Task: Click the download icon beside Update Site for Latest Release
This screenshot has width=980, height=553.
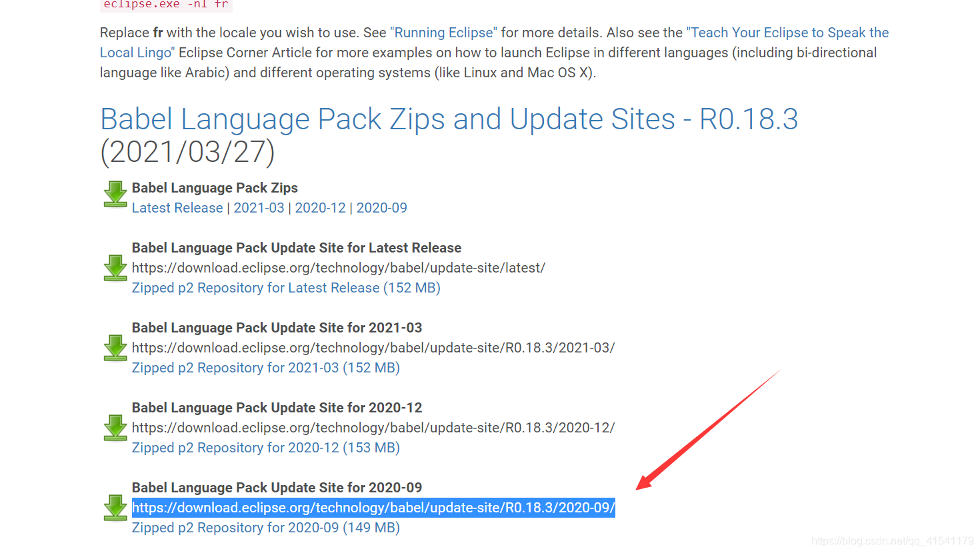Action: point(115,268)
